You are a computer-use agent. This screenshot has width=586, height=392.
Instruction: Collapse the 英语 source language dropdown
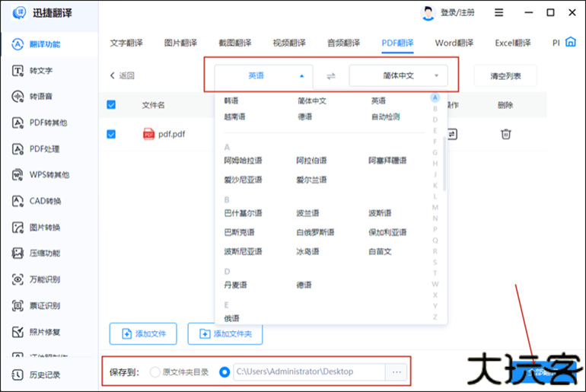tap(263, 76)
